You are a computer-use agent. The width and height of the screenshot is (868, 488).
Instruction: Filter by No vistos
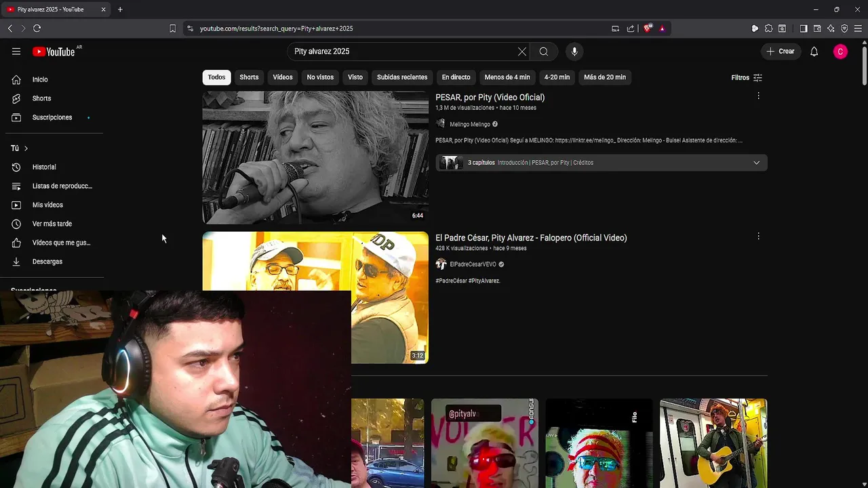(x=320, y=77)
